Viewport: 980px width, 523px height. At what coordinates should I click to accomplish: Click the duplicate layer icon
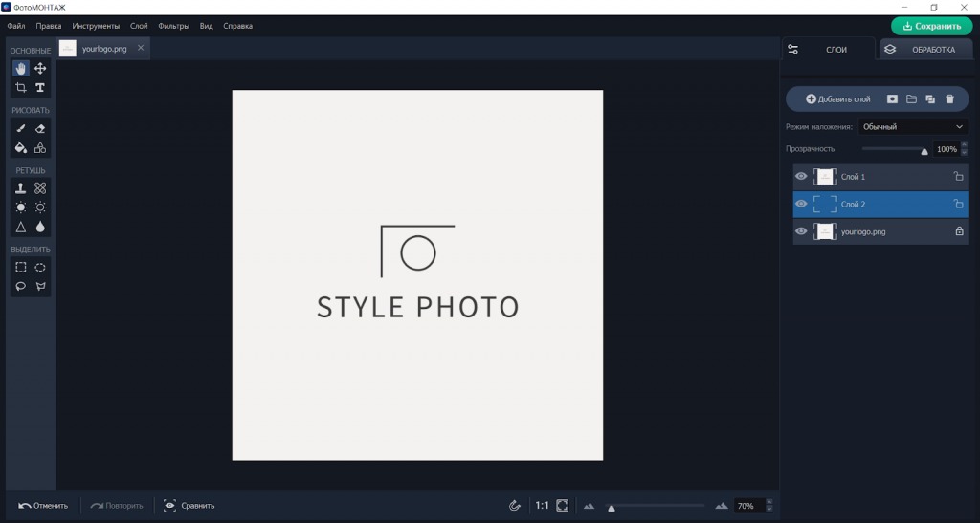pos(930,98)
